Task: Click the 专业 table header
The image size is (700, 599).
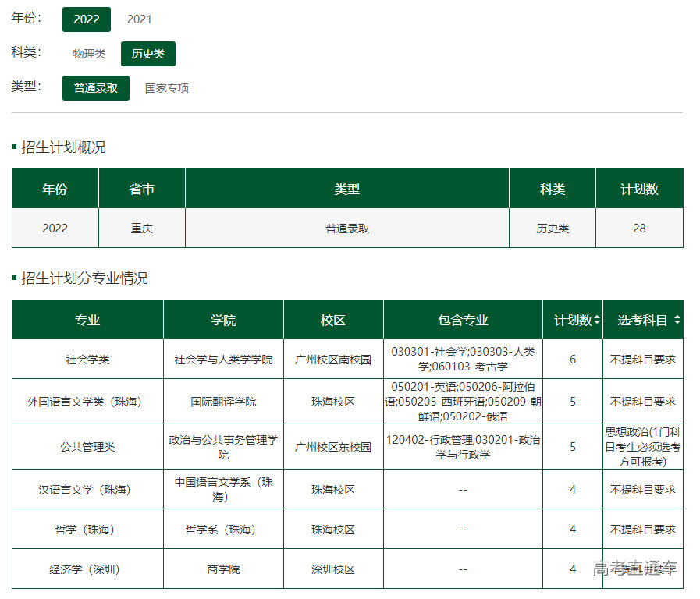Action: pyautogui.click(x=87, y=319)
